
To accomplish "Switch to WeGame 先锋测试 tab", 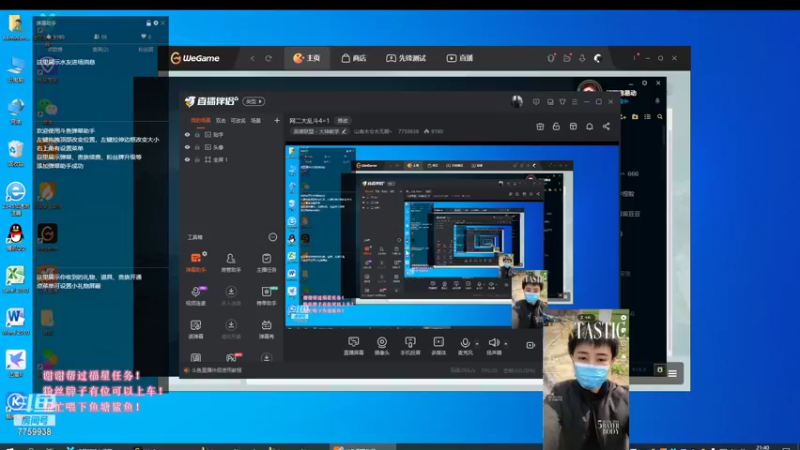I will pyautogui.click(x=406, y=58).
